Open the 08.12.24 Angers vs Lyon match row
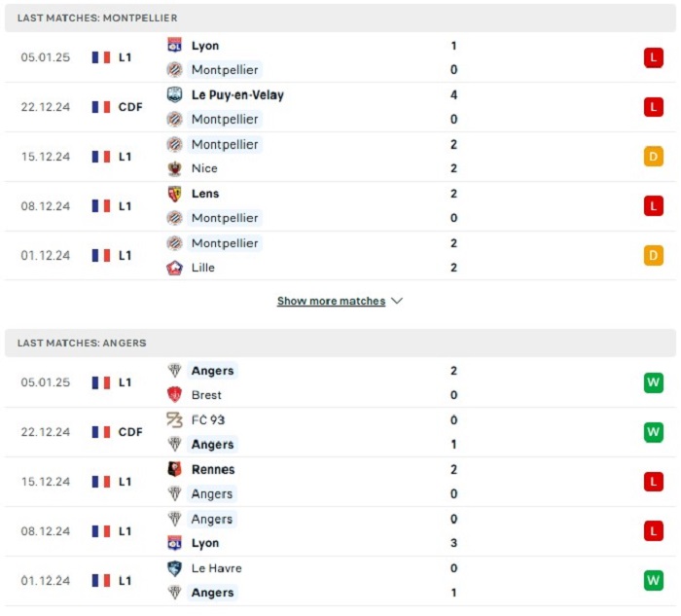This screenshot has height=616, width=681. click(x=340, y=531)
